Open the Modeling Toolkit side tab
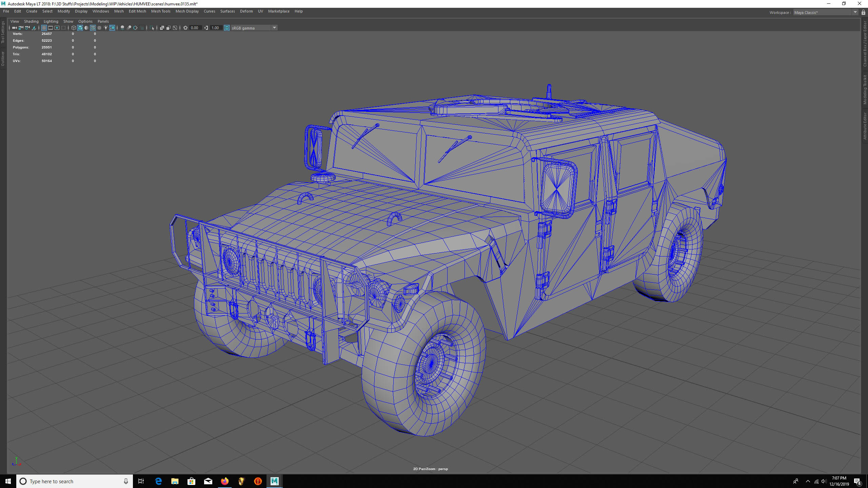The width and height of the screenshot is (868, 488). tap(865, 89)
